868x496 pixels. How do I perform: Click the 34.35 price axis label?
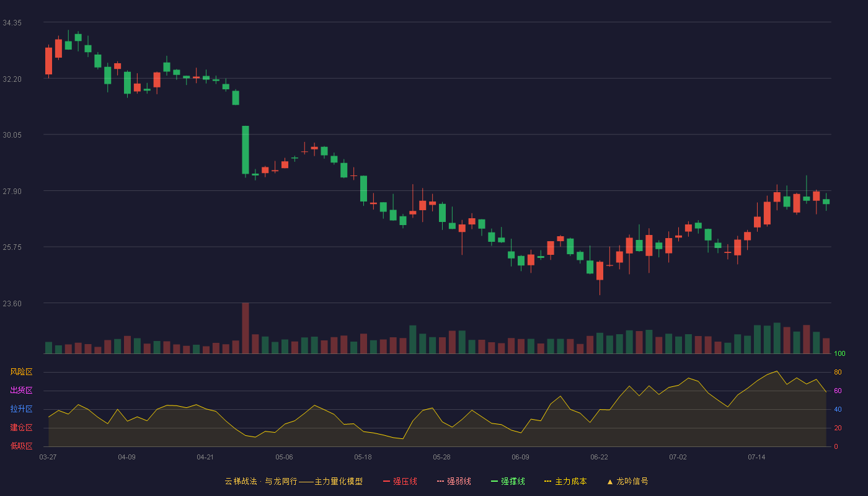click(12, 23)
